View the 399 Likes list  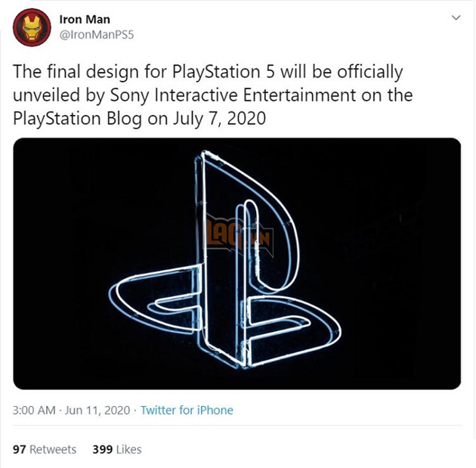click(x=117, y=449)
